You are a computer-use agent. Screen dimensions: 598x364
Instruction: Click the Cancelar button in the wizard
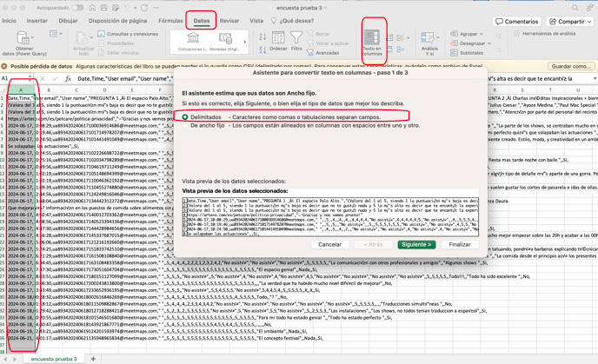click(329, 244)
